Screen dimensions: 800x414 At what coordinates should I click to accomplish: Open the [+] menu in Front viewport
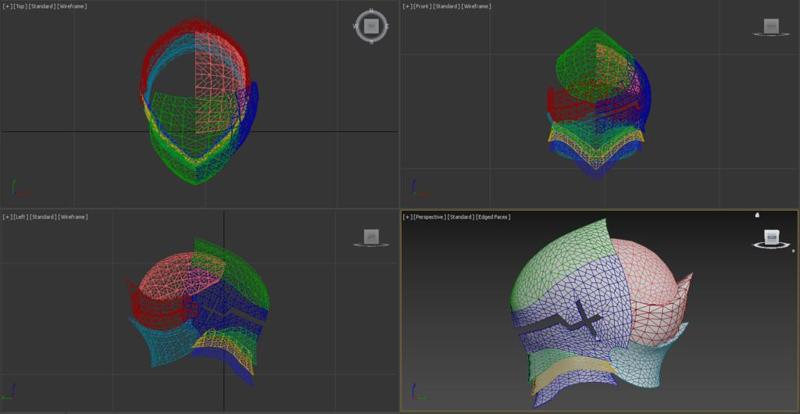click(x=407, y=6)
